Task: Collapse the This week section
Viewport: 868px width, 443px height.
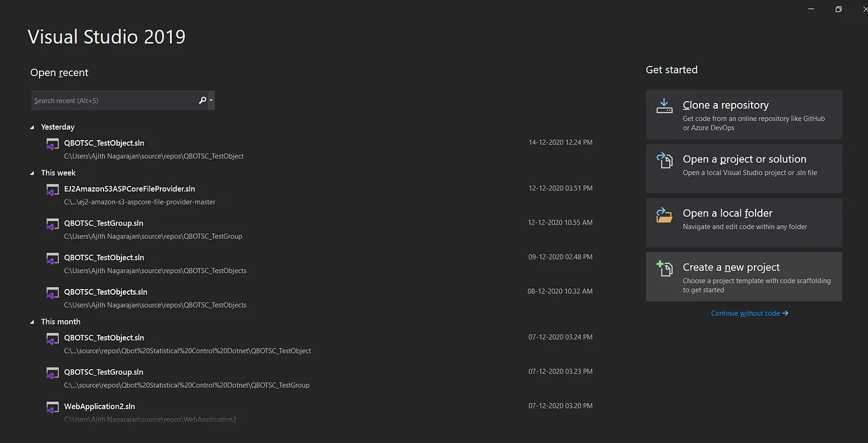Action: (32, 173)
